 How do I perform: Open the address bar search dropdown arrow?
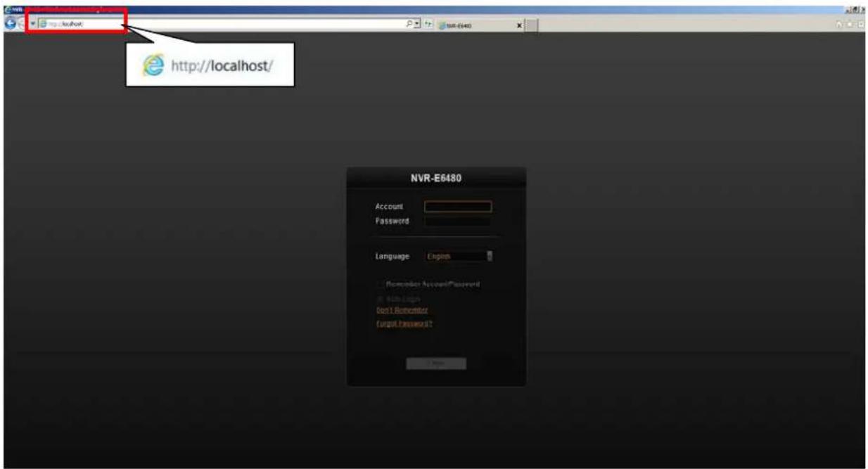(416, 23)
